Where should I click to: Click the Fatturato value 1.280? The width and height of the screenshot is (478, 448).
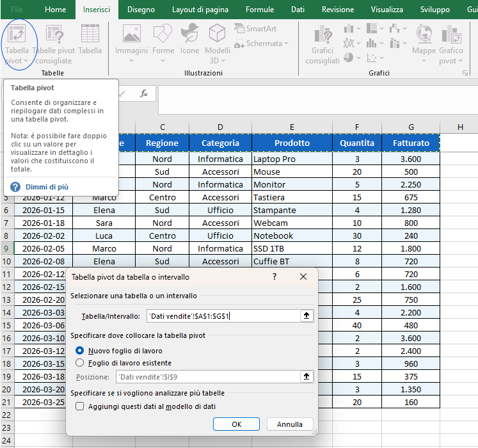(411, 210)
